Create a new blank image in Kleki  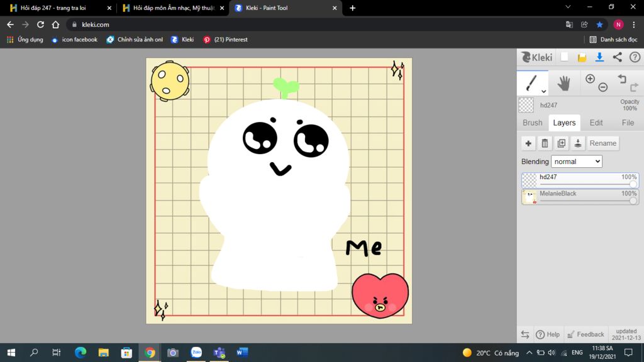tap(564, 57)
